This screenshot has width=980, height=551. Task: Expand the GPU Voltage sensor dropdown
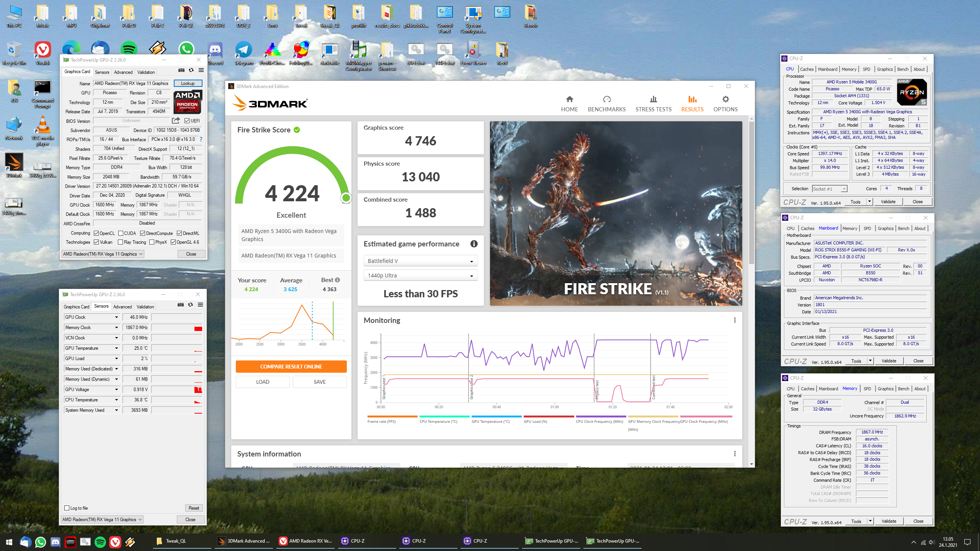point(116,390)
